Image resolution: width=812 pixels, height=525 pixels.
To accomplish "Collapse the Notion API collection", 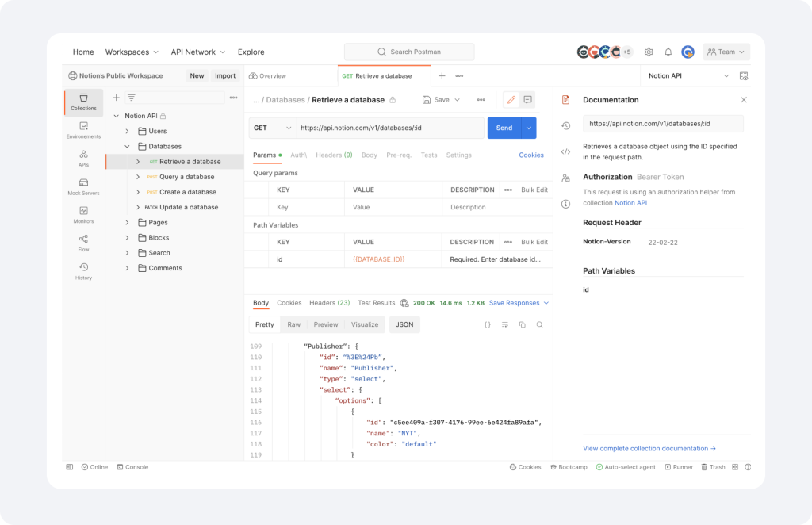I will pos(117,116).
